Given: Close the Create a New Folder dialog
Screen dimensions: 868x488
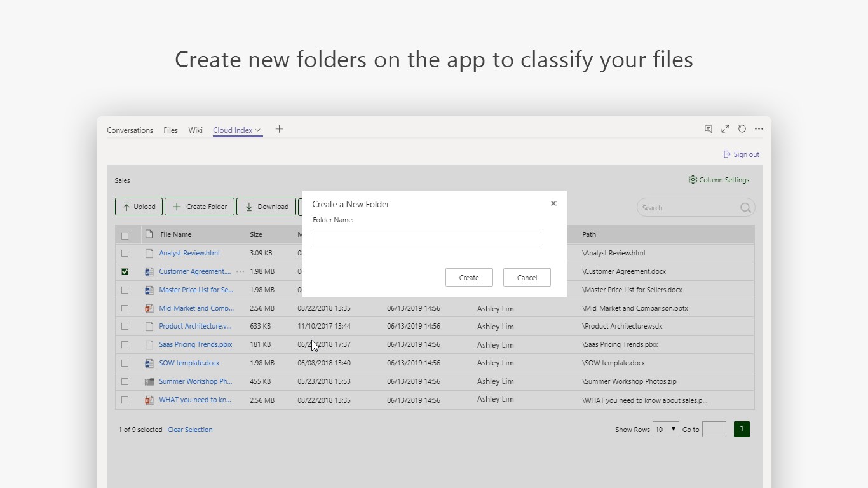Looking at the screenshot, I should [553, 203].
